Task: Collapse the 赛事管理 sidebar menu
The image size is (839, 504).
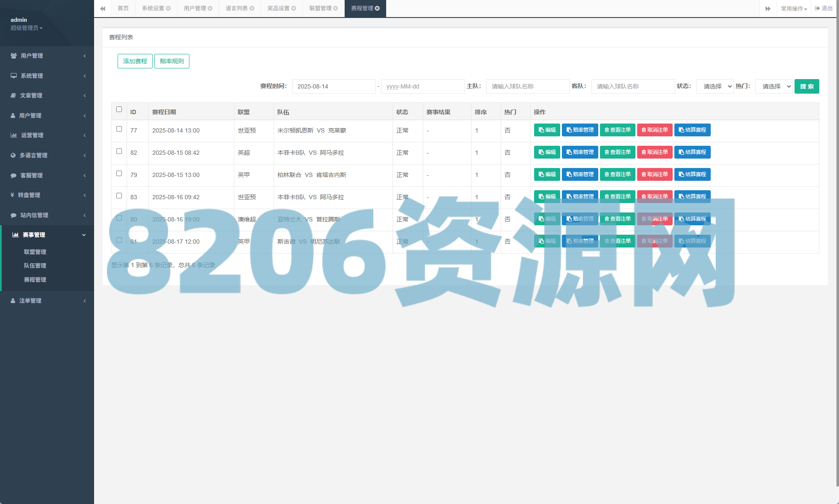Action: point(47,235)
